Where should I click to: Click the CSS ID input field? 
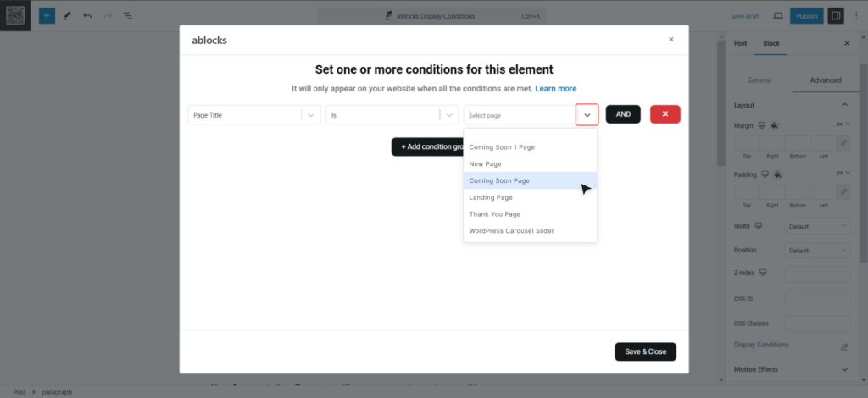[x=818, y=299]
